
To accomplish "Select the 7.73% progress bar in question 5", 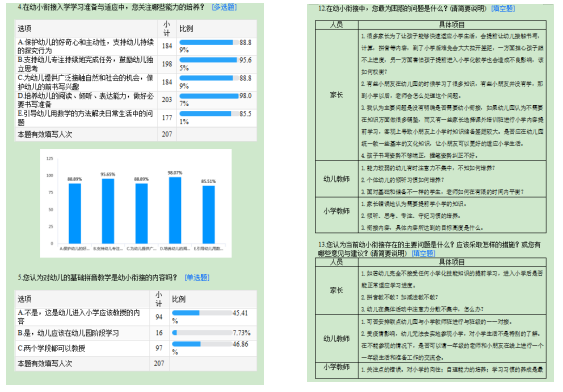I will point(202,333).
